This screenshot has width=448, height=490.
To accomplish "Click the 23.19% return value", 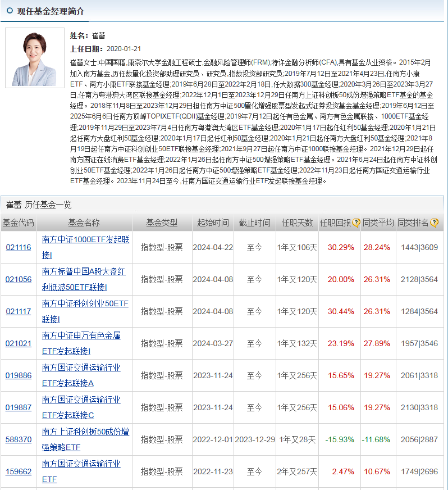I will coord(341,343).
